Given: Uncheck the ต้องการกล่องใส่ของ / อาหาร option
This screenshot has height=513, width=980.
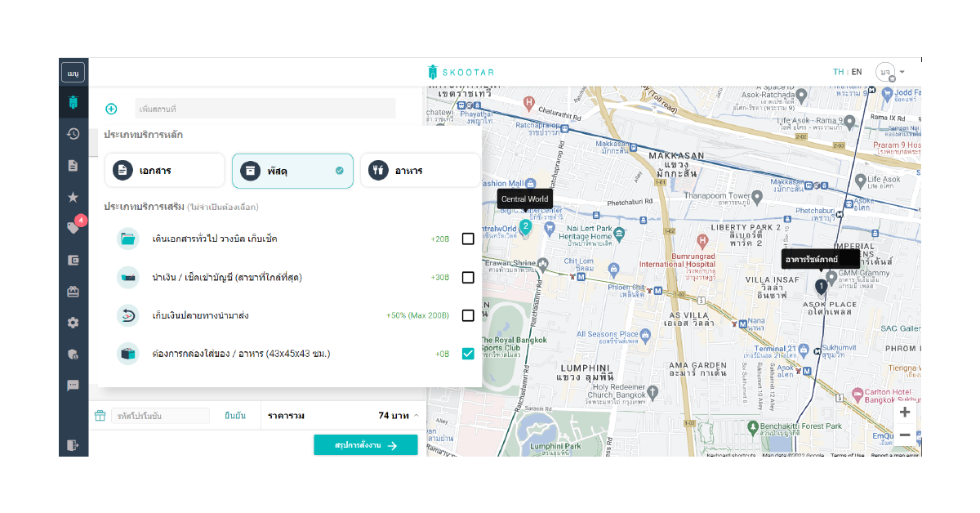Looking at the screenshot, I should point(468,354).
